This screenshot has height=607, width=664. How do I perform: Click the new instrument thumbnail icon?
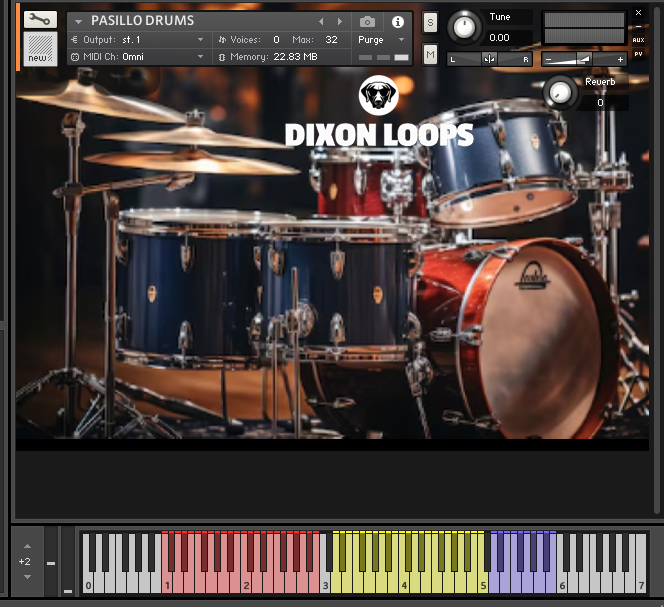40,48
